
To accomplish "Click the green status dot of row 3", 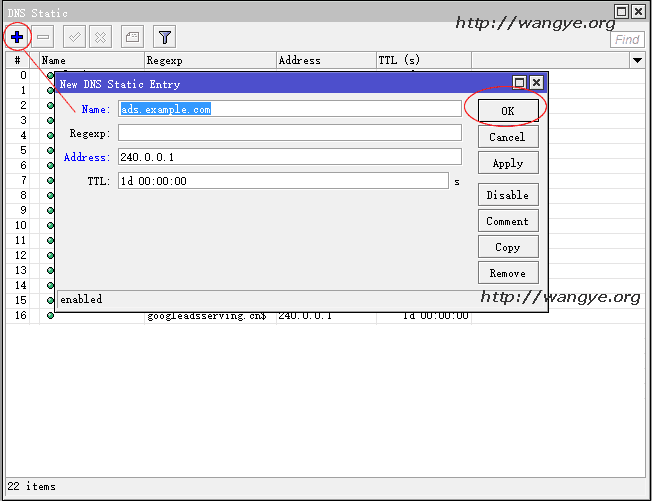I will pos(50,121).
